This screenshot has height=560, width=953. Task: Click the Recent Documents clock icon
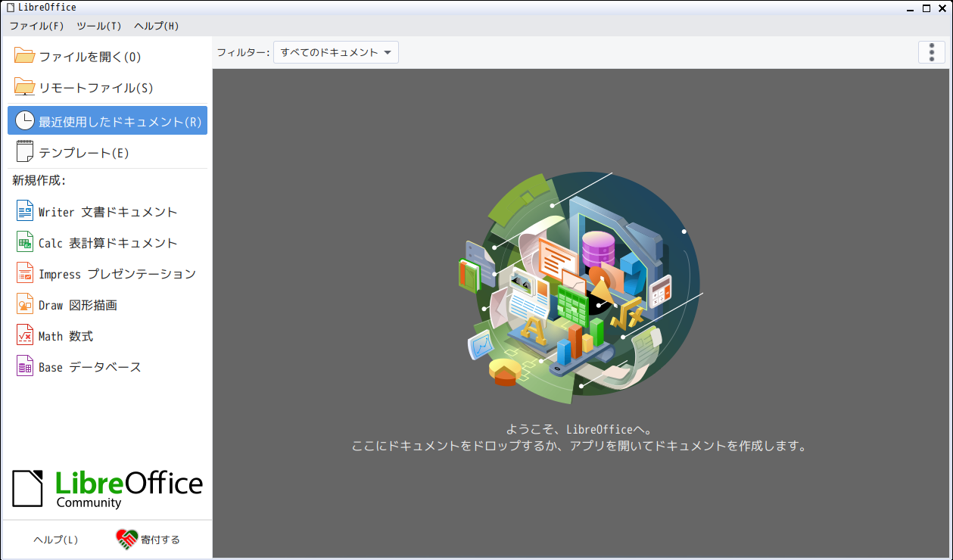pos(25,120)
